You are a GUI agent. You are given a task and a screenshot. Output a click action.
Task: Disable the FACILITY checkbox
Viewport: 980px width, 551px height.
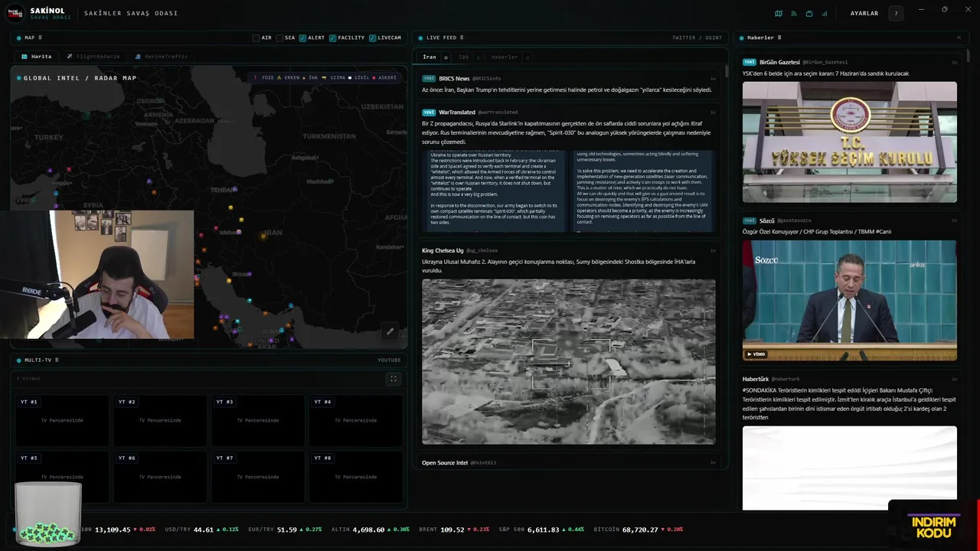(x=333, y=37)
